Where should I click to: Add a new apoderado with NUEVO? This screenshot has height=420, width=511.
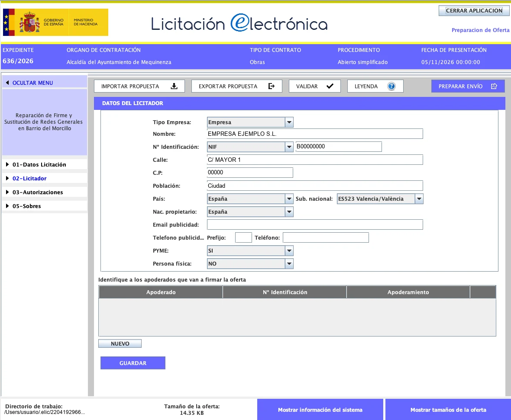120,343
